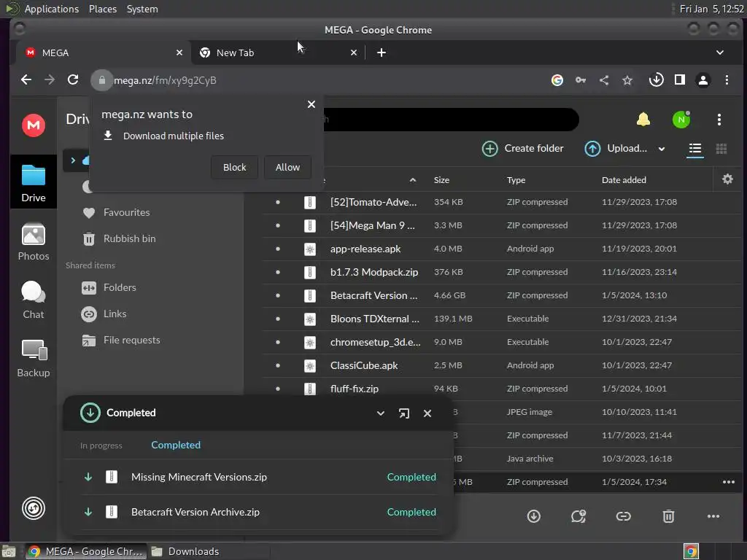The image size is (747, 560).
Task: Open File requests item
Action: (x=121, y=340)
